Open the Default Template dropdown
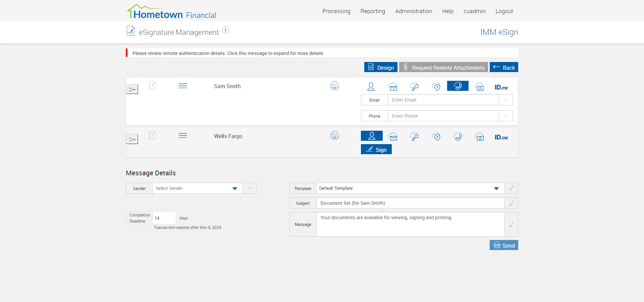 coord(410,188)
